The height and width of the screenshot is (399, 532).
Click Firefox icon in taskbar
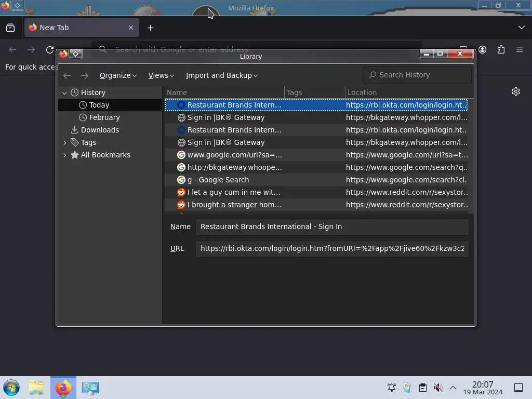(x=63, y=388)
